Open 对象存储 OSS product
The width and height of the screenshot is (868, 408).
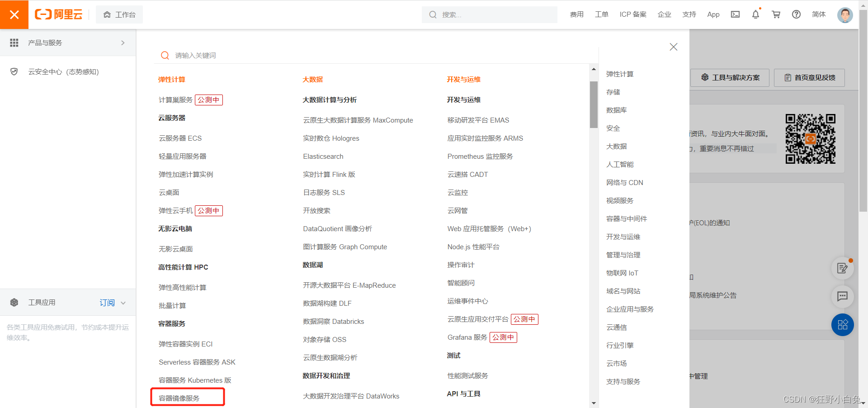point(325,339)
